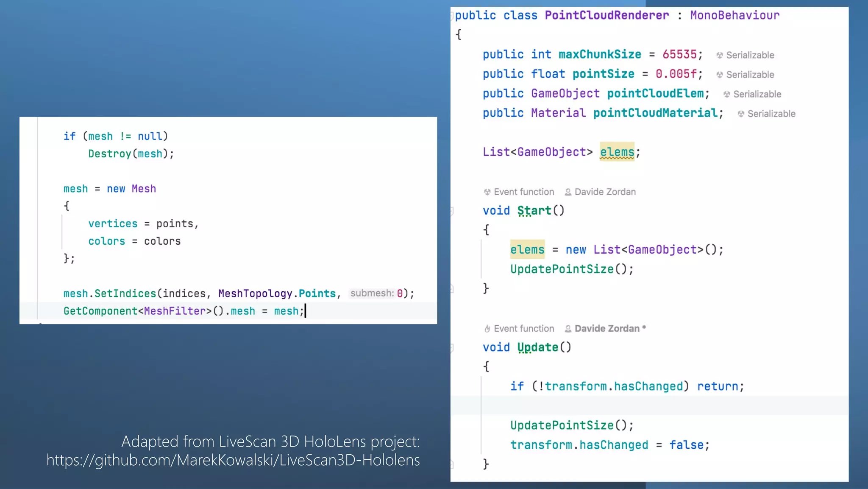The image size is (868, 489).
Task: Click transform in the 'if (!transform.hasChanged)' line
Action: tap(576, 386)
